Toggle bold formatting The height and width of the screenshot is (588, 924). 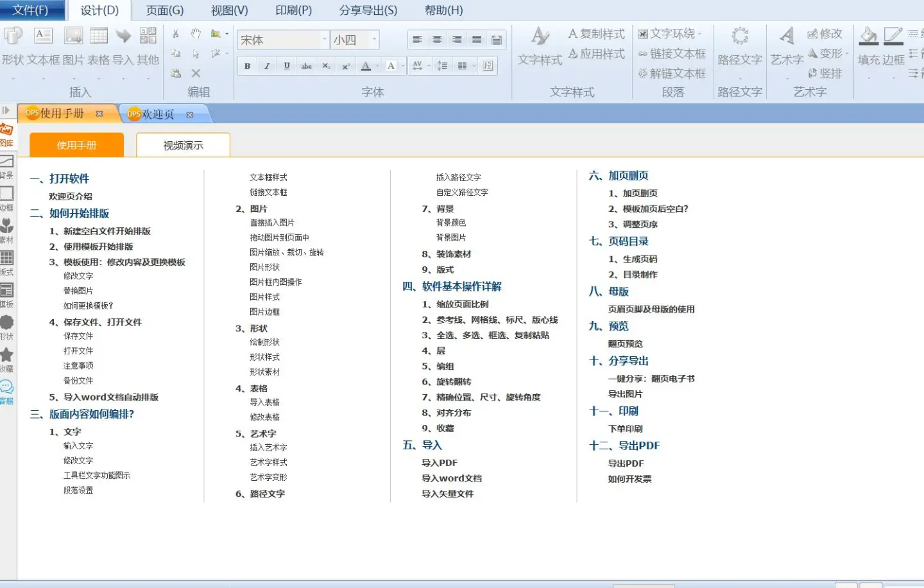tap(247, 65)
